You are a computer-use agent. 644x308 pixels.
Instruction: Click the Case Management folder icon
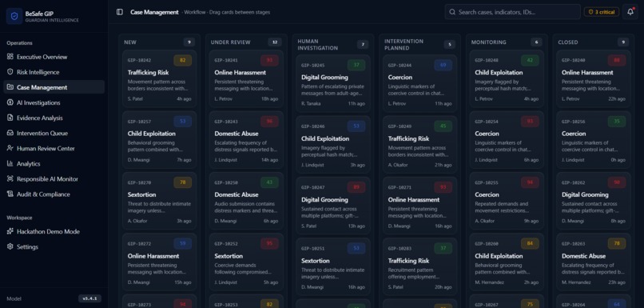click(x=10, y=87)
